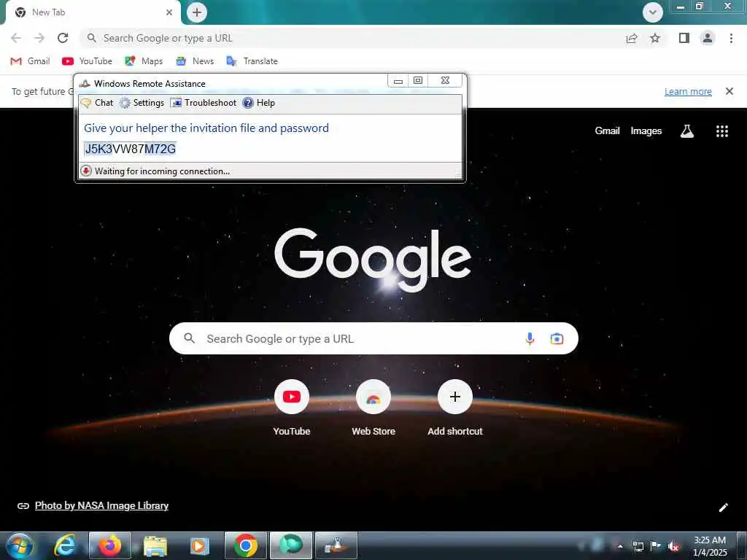Open Windows Media Player from taskbar
Image resolution: width=747 pixels, height=560 pixels.
(200, 545)
